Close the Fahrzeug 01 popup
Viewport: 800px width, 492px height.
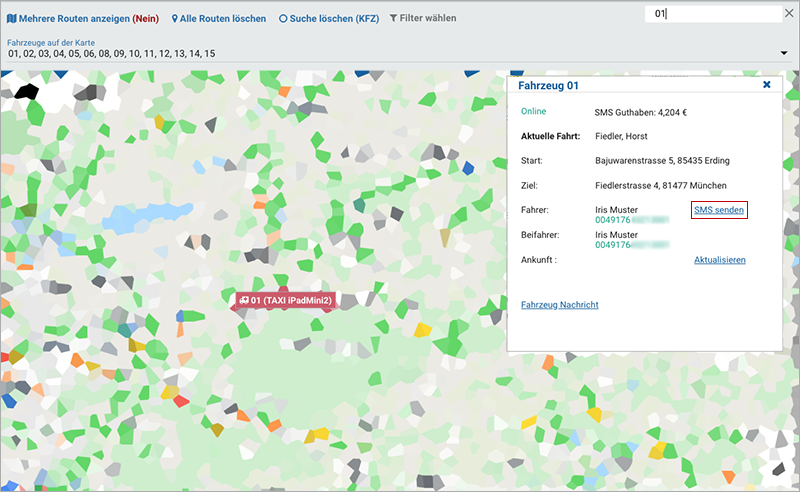(x=767, y=85)
